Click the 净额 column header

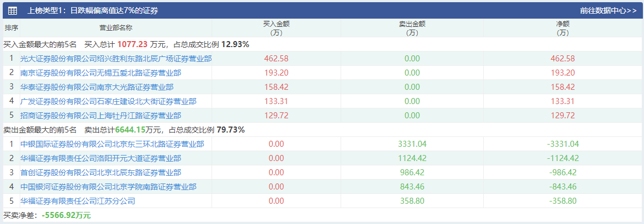coord(563,28)
